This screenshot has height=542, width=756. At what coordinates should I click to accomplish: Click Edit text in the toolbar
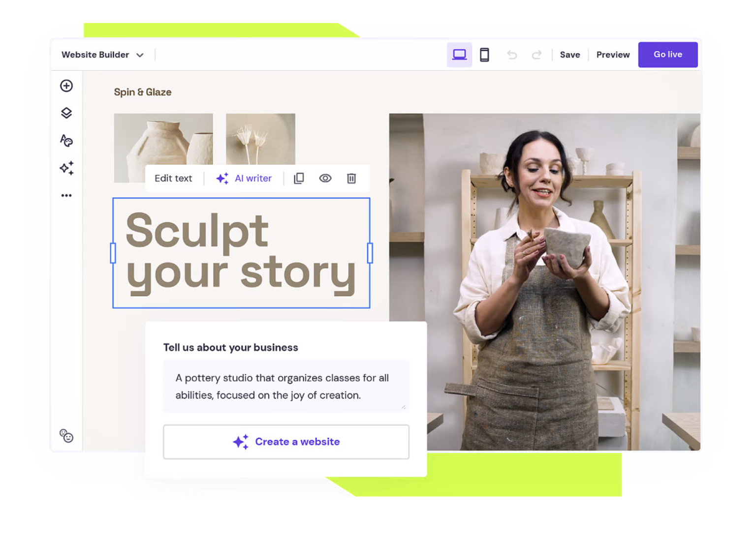173,179
